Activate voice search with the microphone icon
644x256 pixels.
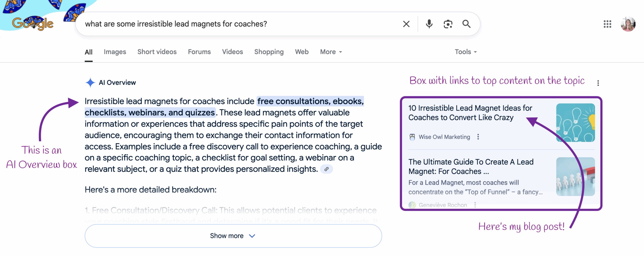point(428,24)
